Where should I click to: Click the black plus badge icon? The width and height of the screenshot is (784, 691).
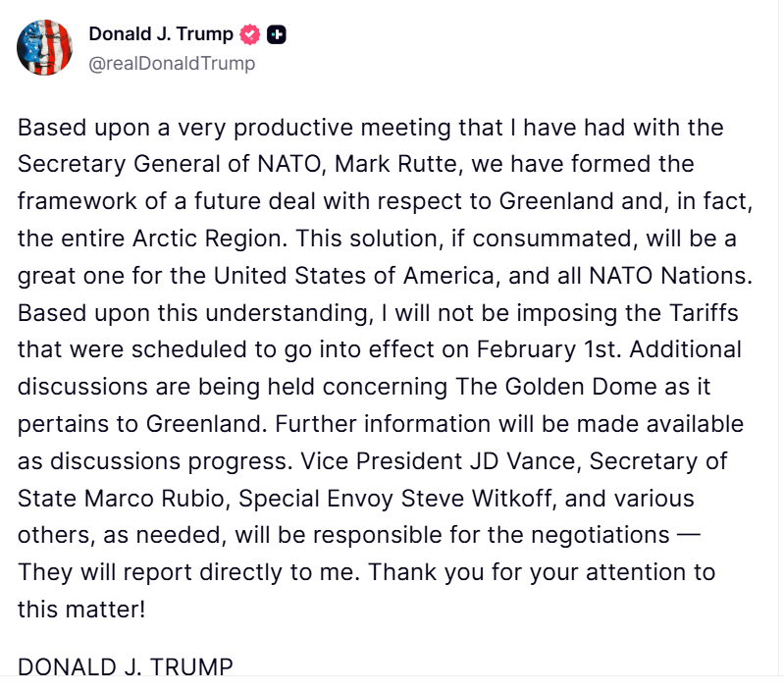[x=277, y=34]
